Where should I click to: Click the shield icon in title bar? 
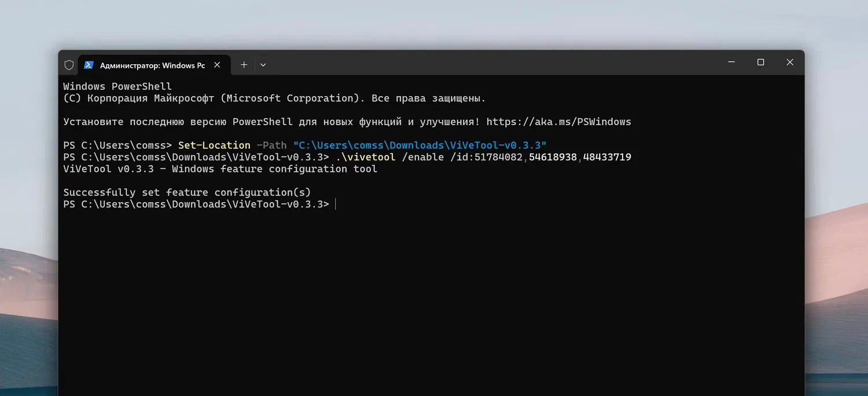[69, 65]
